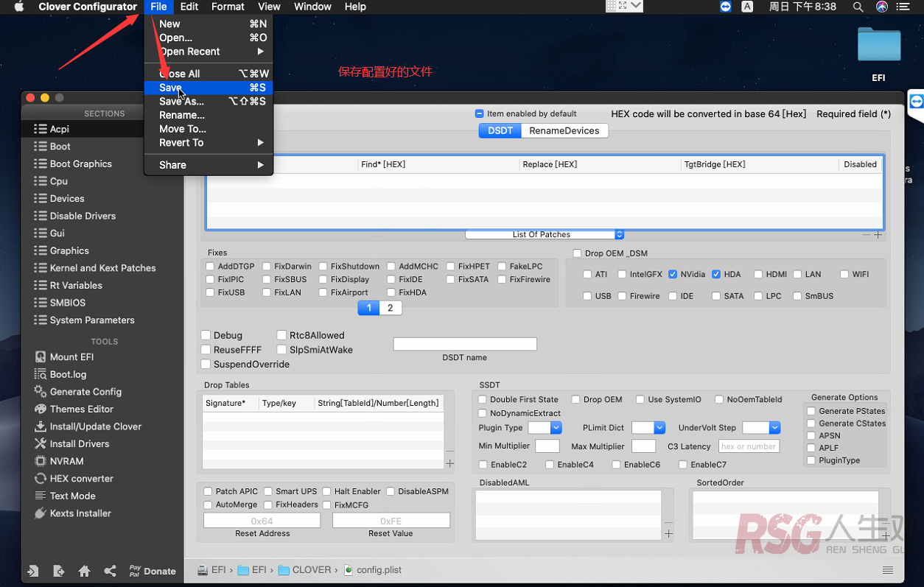The image size is (924, 587).
Task: Choose New in the File menu
Action: [x=209, y=24]
